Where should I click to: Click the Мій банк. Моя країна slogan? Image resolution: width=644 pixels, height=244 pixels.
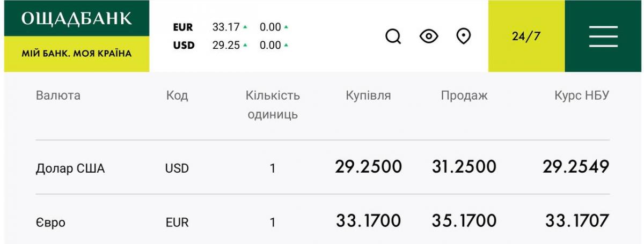(76, 54)
